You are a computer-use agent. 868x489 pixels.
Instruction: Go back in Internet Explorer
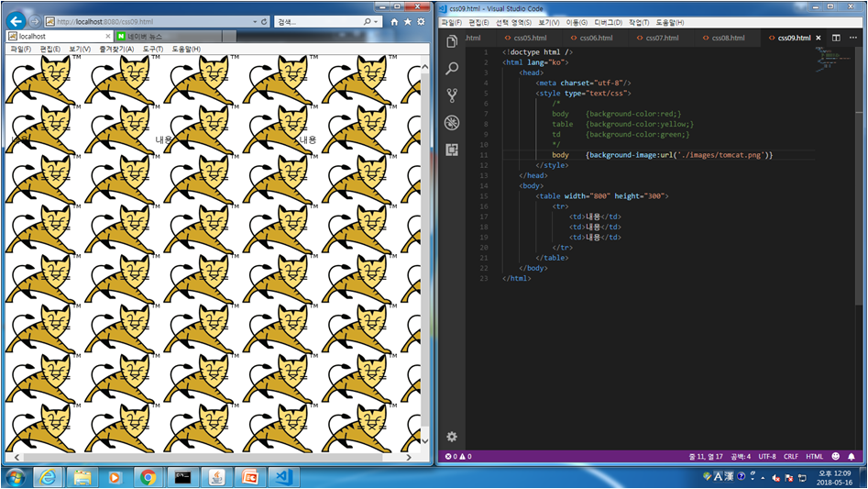pos(16,21)
